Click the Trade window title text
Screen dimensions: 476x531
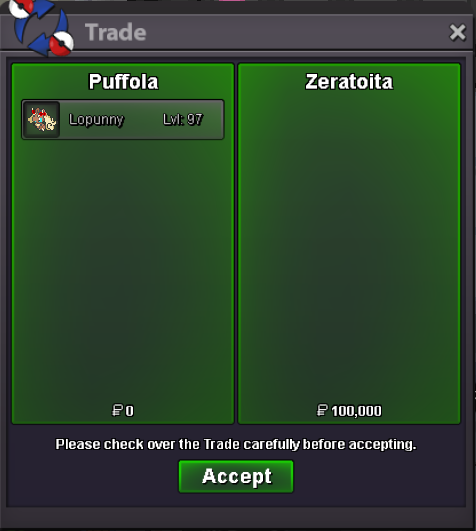[x=115, y=33]
